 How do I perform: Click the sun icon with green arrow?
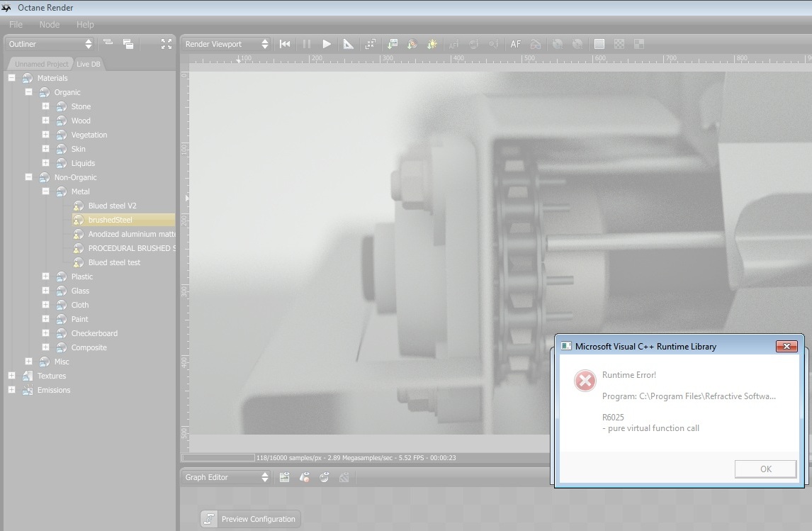tap(432, 44)
